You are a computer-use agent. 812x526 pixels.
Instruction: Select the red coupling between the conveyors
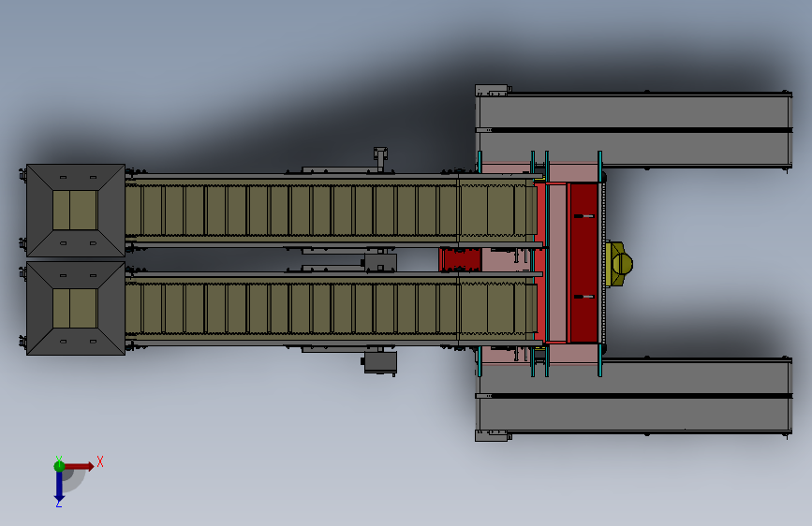pos(461,259)
